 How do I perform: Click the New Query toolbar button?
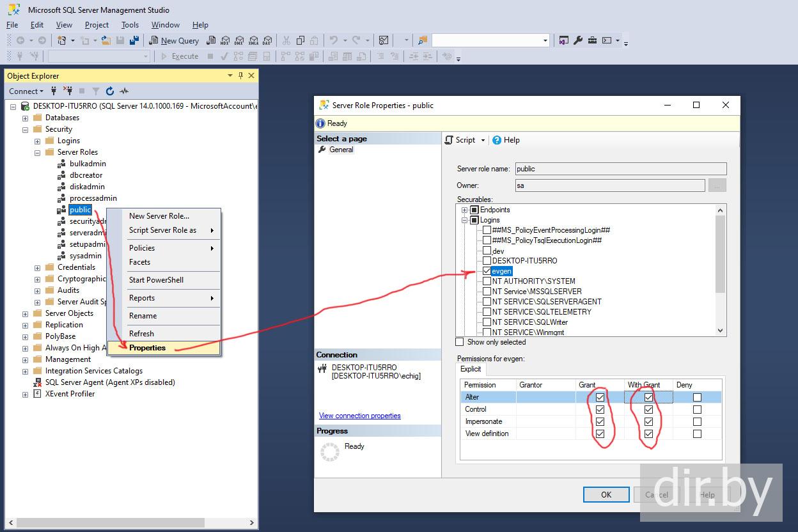click(174, 40)
